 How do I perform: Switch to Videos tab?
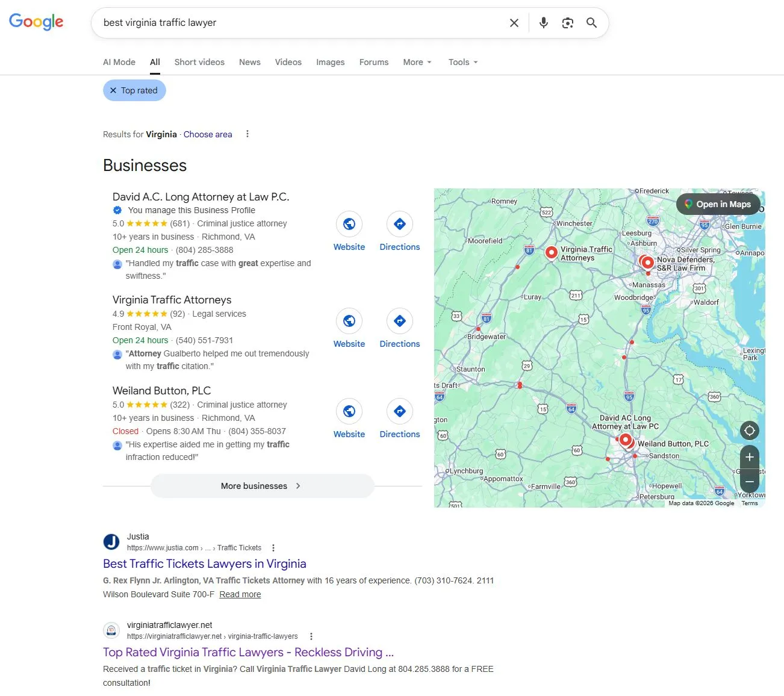tap(288, 62)
